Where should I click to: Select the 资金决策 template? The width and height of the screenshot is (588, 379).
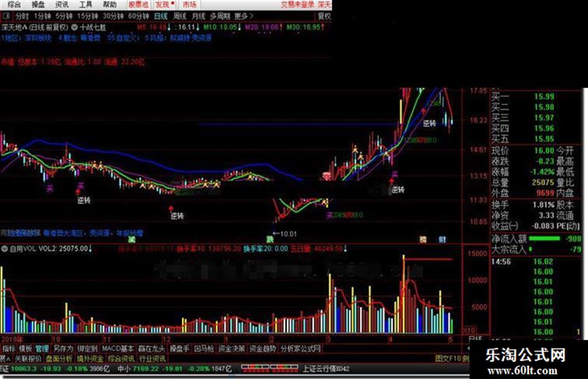click(231, 349)
